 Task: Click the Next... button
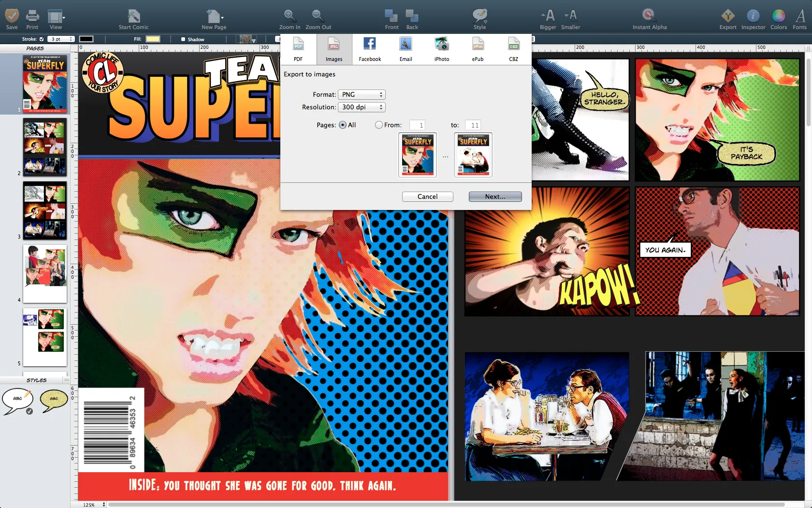tap(495, 196)
